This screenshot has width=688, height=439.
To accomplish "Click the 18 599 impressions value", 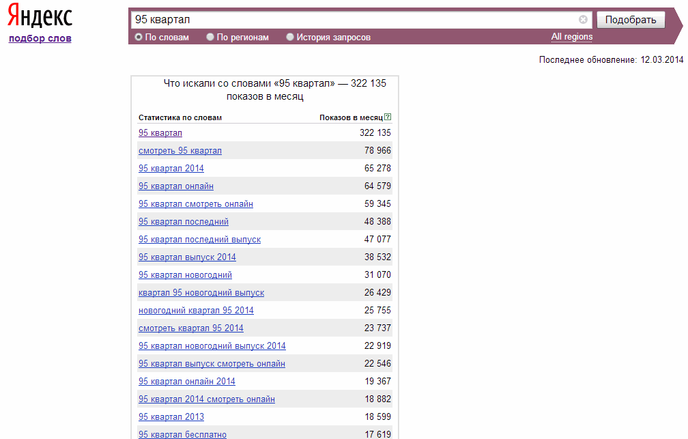I will tap(377, 417).
